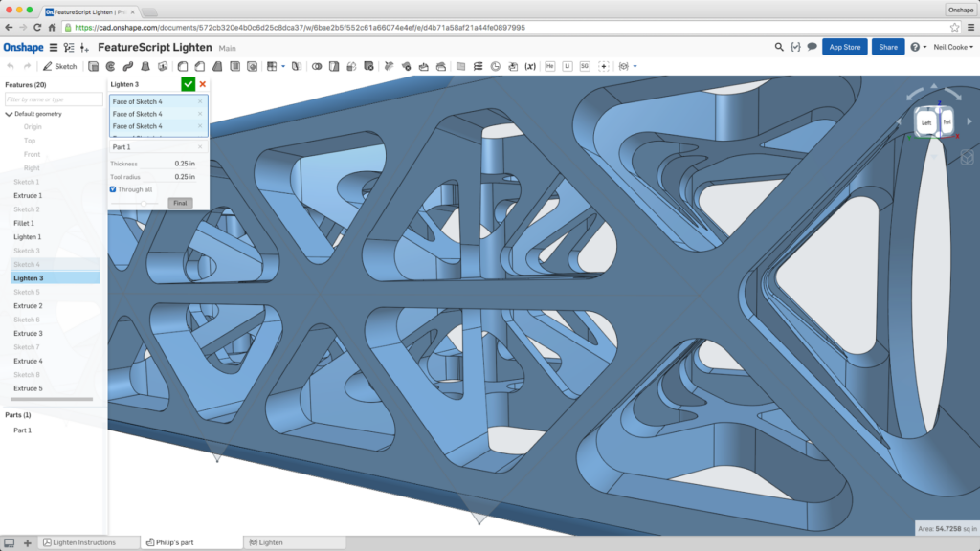Confirm Lighten 3 with green checkmark
Screen dimensions: 980x551
[188, 84]
